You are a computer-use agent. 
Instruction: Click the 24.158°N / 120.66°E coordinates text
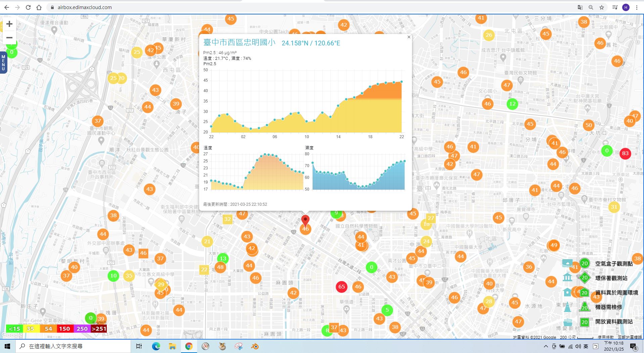311,43
